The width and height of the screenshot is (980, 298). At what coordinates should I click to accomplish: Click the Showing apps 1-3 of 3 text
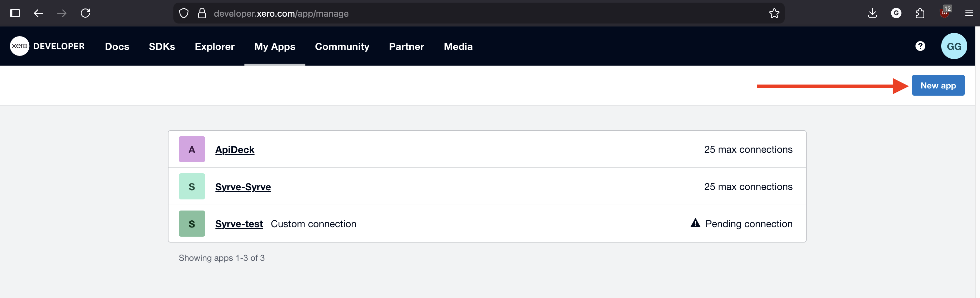(x=222, y=258)
